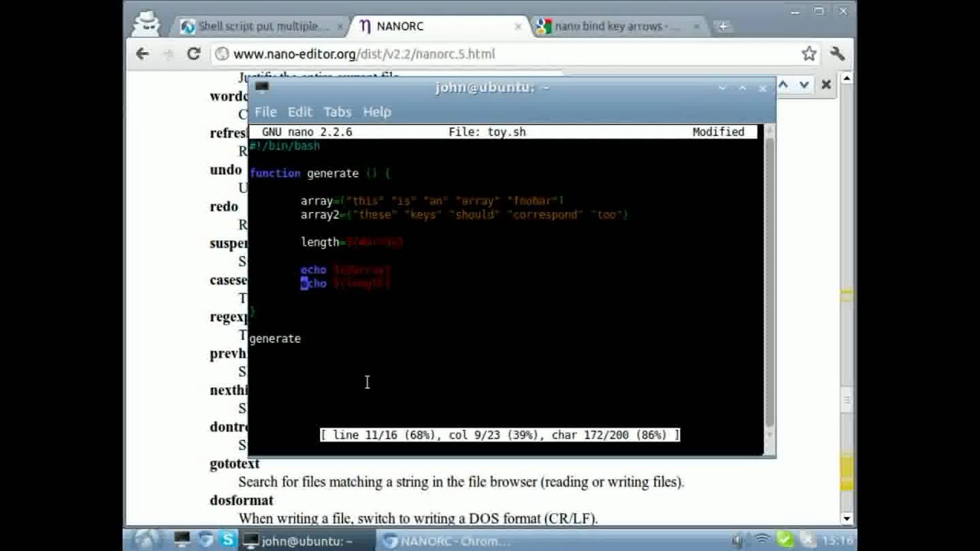Click the first 'echo' command line in nano

[345, 269]
